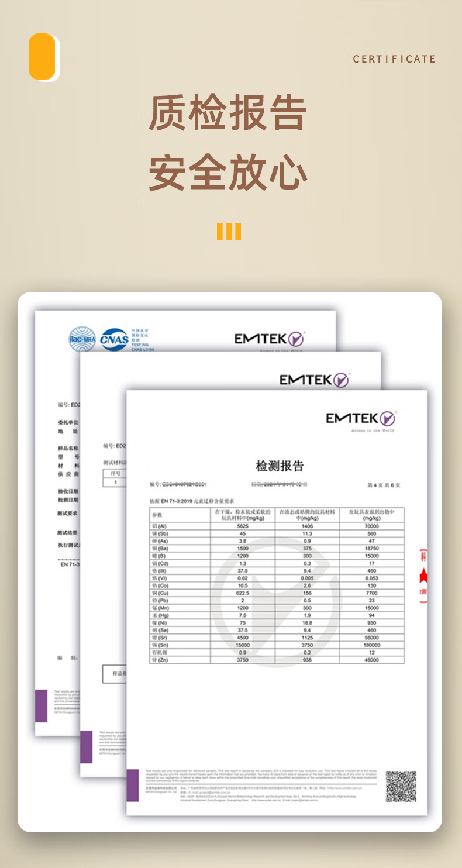Click the 安全放心 headline
Image resolution: width=462 pixels, height=868 pixels.
[x=228, y=173]
